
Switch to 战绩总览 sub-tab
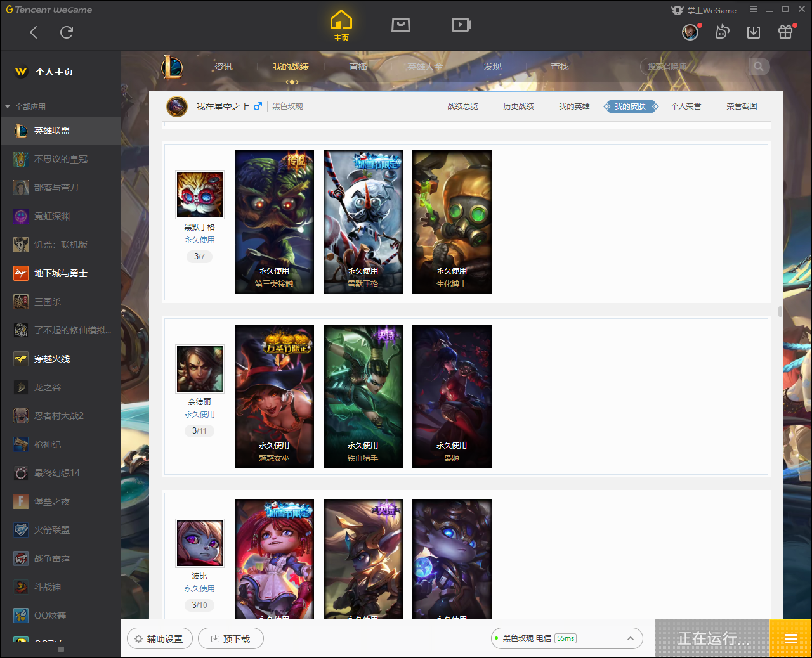coord(462,106)
